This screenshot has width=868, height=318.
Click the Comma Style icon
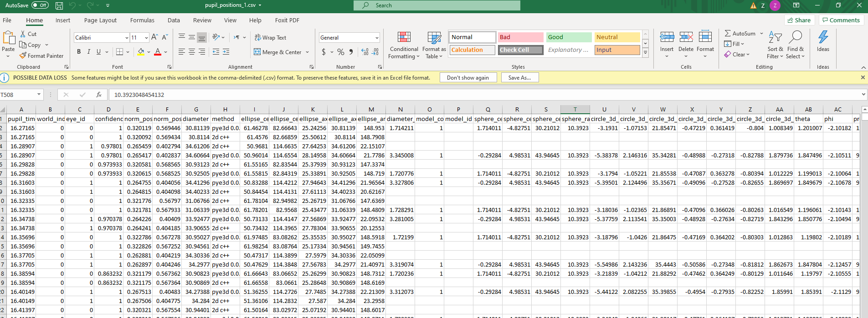coord(351,52)
